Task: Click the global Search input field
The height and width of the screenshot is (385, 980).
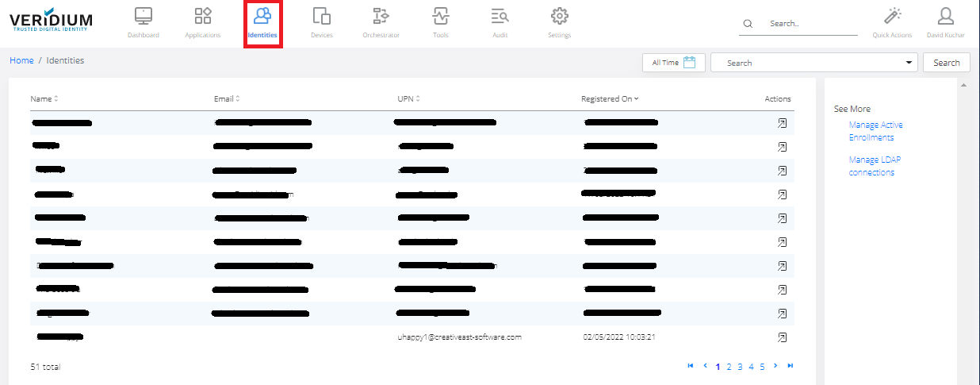Action: tap(809, 24)
